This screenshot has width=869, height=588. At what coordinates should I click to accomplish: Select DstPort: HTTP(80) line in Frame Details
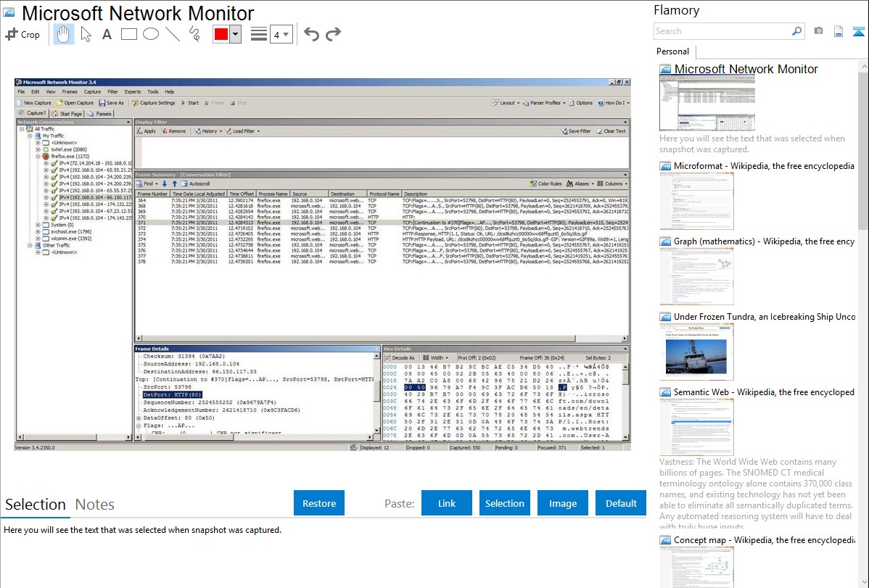(173, 394)
